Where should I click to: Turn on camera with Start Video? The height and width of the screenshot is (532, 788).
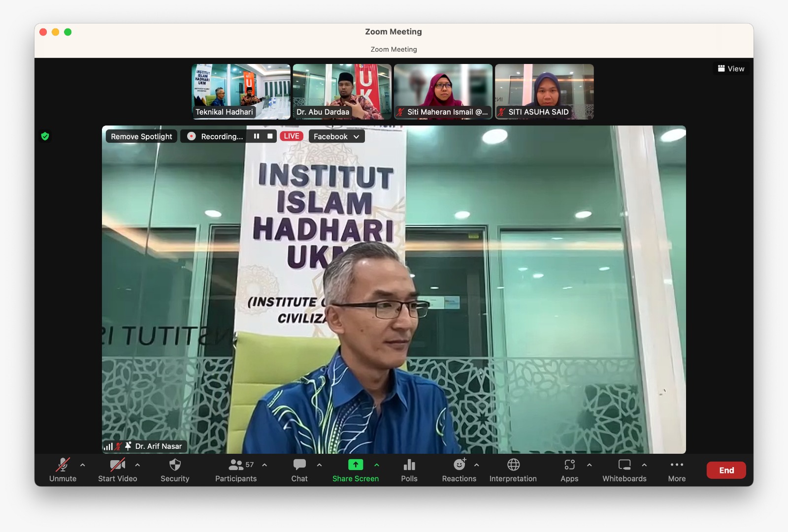117,470
